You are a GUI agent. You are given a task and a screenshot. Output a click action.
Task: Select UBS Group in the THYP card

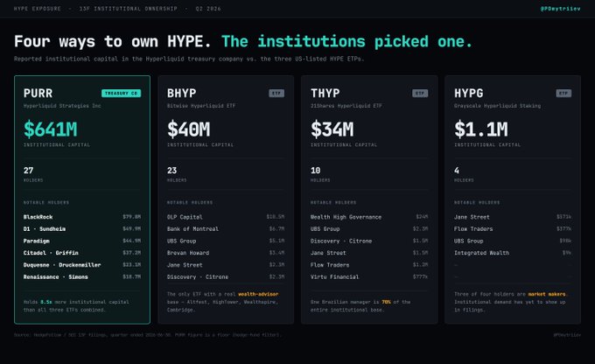click(325, 229)
